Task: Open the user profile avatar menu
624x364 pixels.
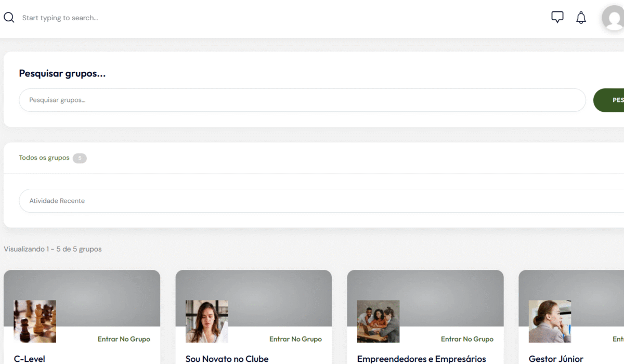Action: coord(614,18)
